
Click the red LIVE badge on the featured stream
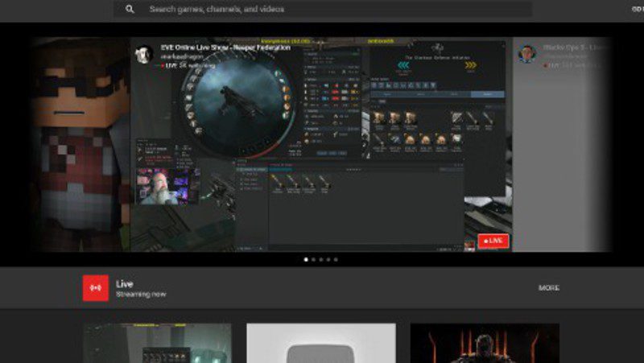pyautogui.click(x=493, y=241)
